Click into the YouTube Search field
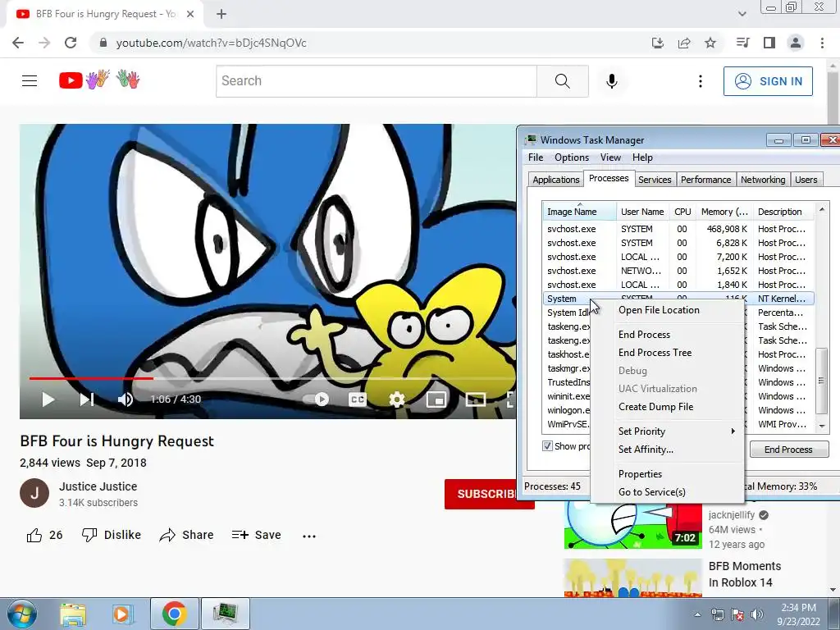 tap(376, 81)
